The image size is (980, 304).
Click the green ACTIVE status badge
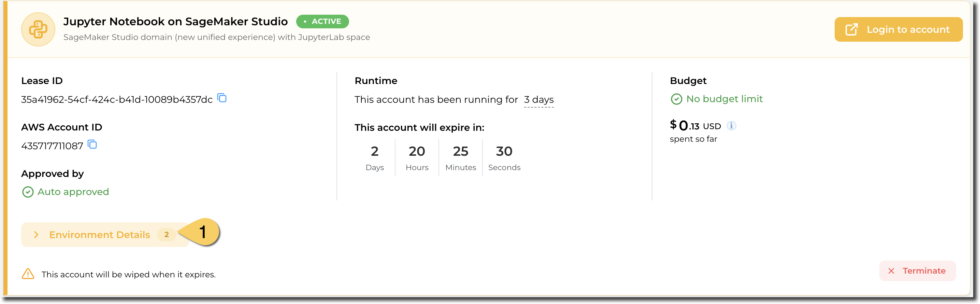pos(322,21)
